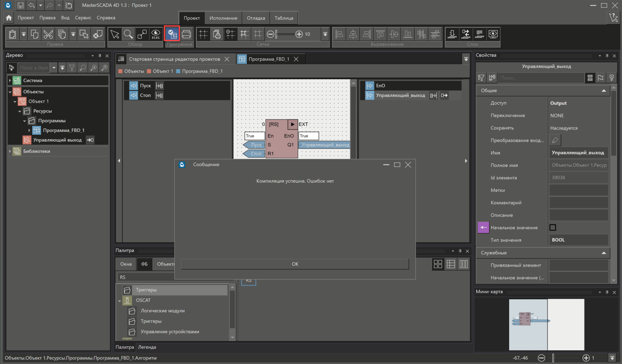The image size is (622, 364).
Task: Click the Имя property field Управляющий_выход
Action: click(578, 153)
